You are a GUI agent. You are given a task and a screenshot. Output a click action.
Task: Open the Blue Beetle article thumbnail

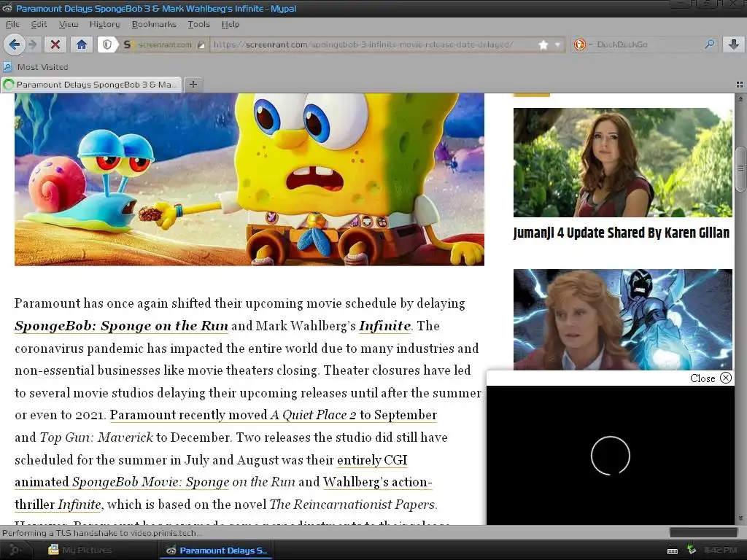point(623,319)
